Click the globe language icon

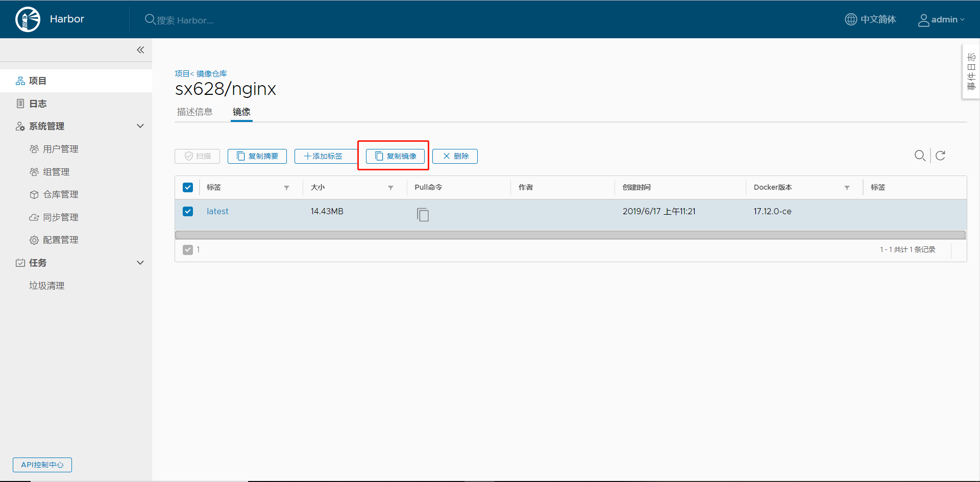coord(851,19)
